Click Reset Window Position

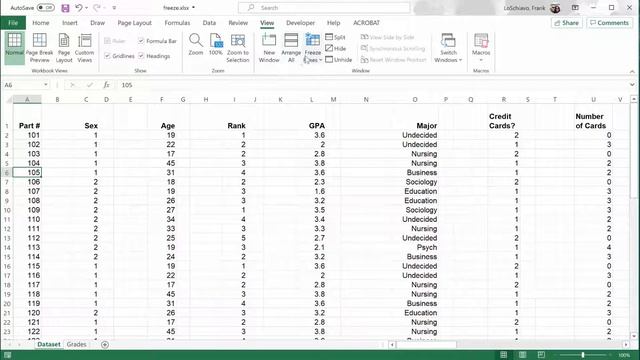(393, 60)
